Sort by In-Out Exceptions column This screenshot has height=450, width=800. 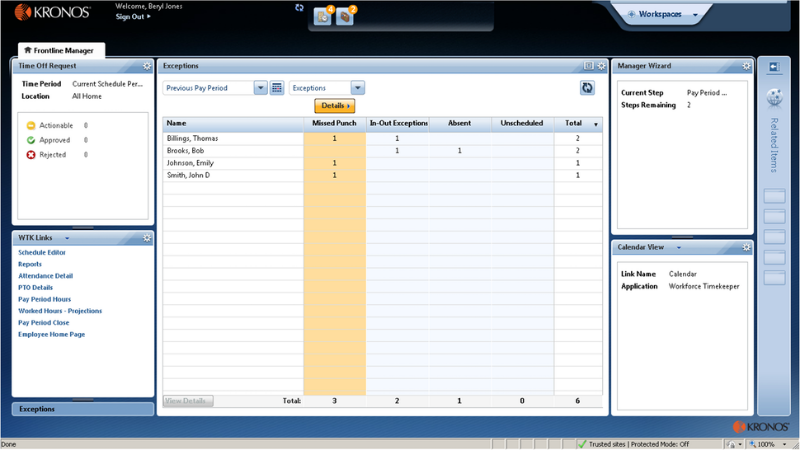[398, 123]
